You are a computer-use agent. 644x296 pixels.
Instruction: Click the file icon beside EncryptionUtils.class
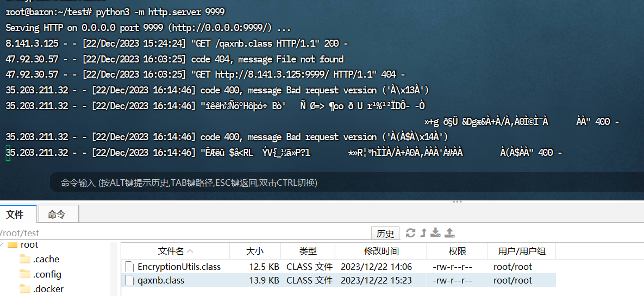[129, 267]
